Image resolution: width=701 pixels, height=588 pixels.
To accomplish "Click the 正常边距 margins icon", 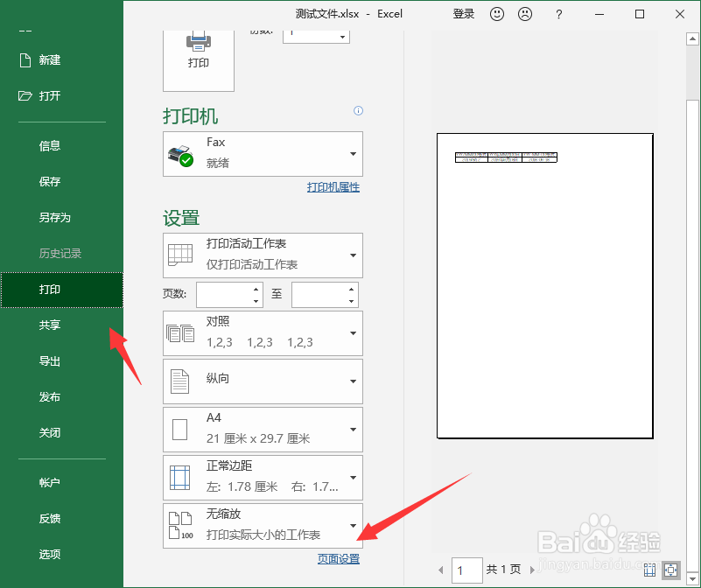I will (179, 478).
